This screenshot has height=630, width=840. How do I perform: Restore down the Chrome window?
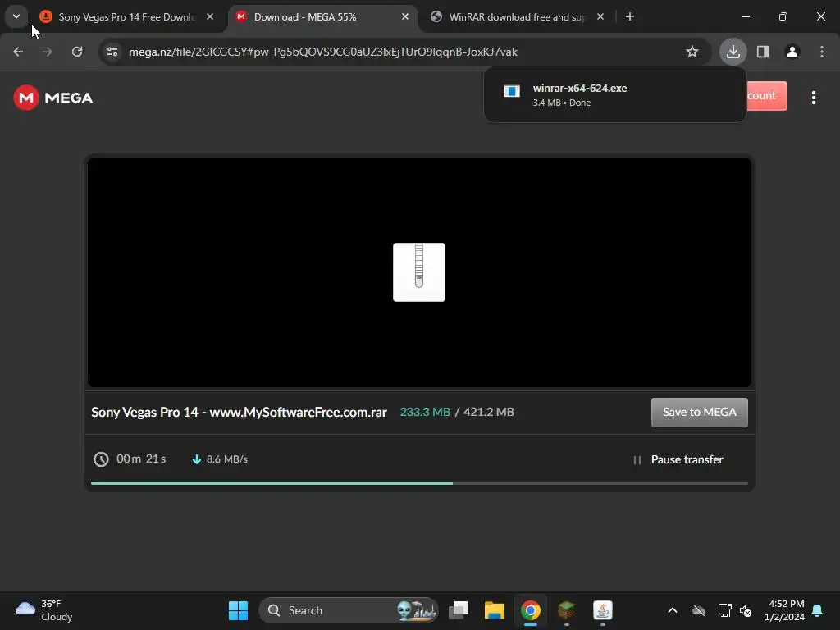pos(783,16)
